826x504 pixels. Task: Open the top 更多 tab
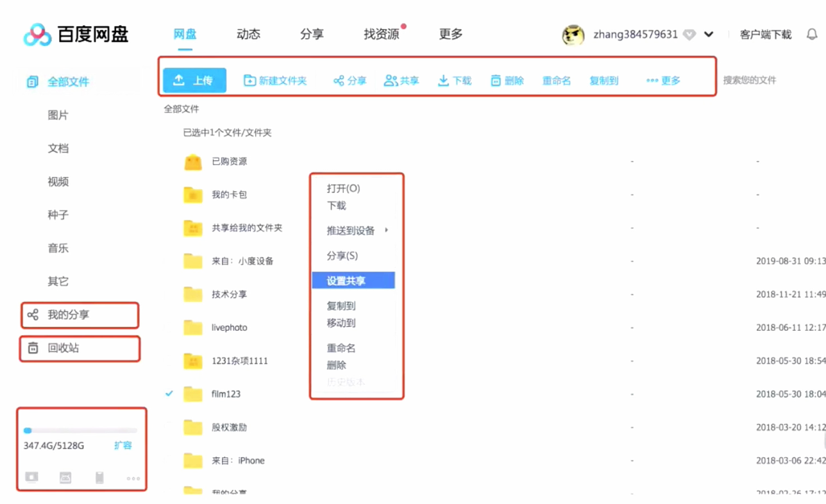451,35
